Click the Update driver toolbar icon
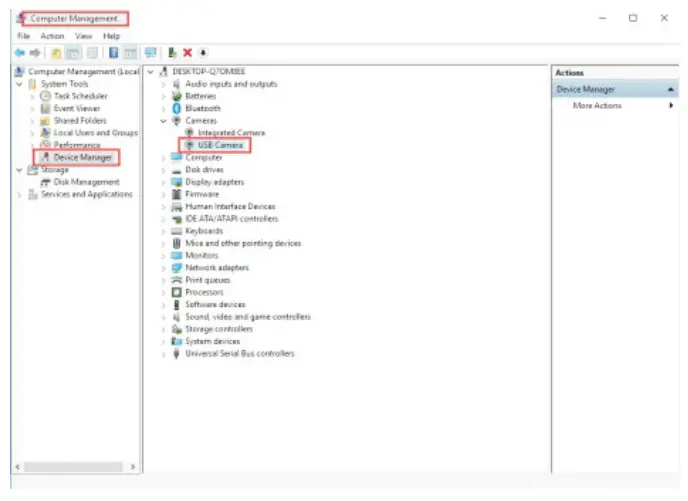Viewport: 688px width, 501px height. pos(172,53)
